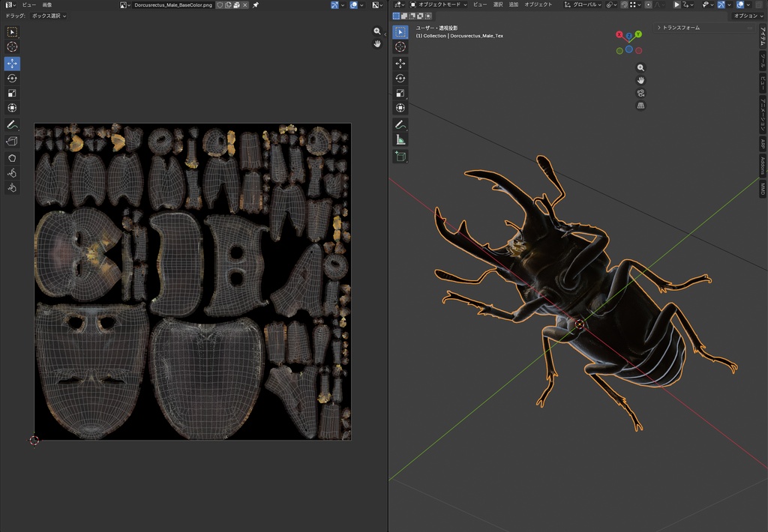Click the image user count copy button
This screenshot has width=768, height=532.
click(x=228, y=5)
